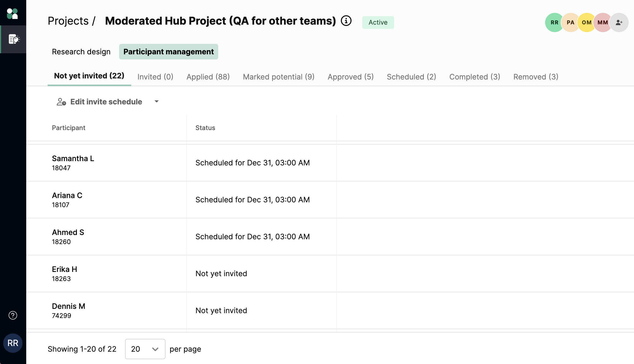The width and height of the screenshot is (634, 364).
Task: Add a collaborator with the add-person icon
Action: tap(619, 22)
